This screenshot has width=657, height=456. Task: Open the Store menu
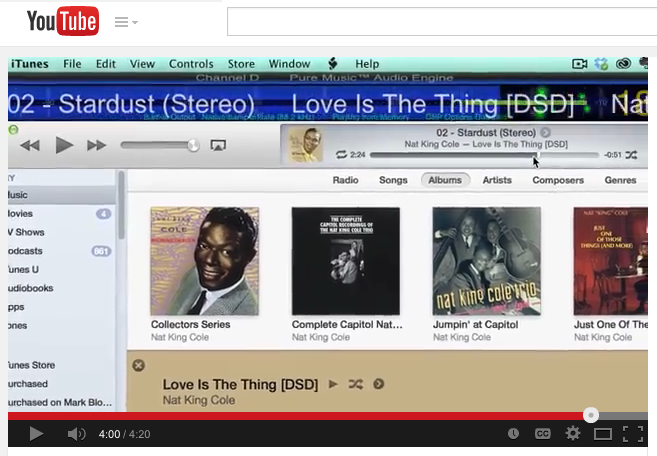241,64
